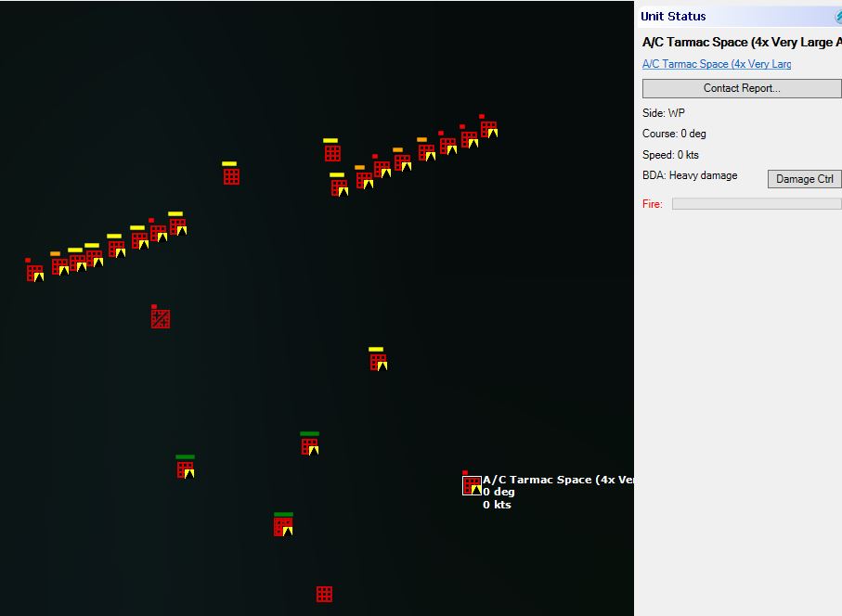This screenshot has height=616, width=842.
Task: Select the facility icon with no status bar at map bottom
Action: click(x=324, y=594)
